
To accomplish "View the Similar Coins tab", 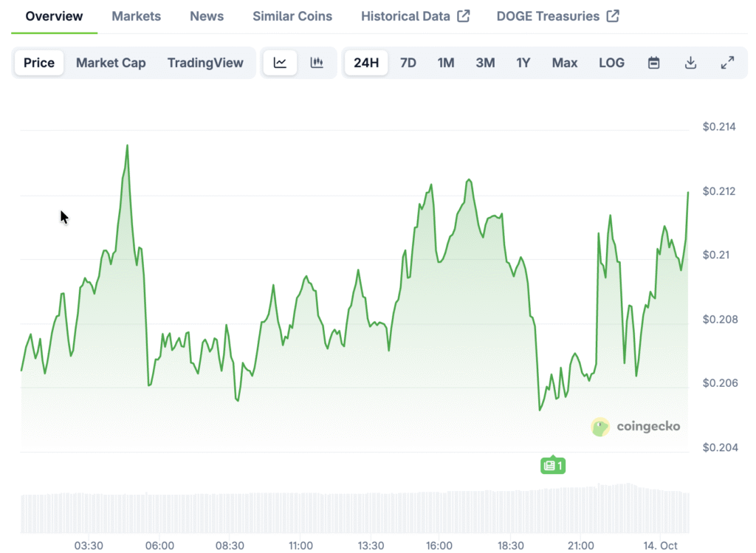I will pyautogui.click(x=292, y=16).
